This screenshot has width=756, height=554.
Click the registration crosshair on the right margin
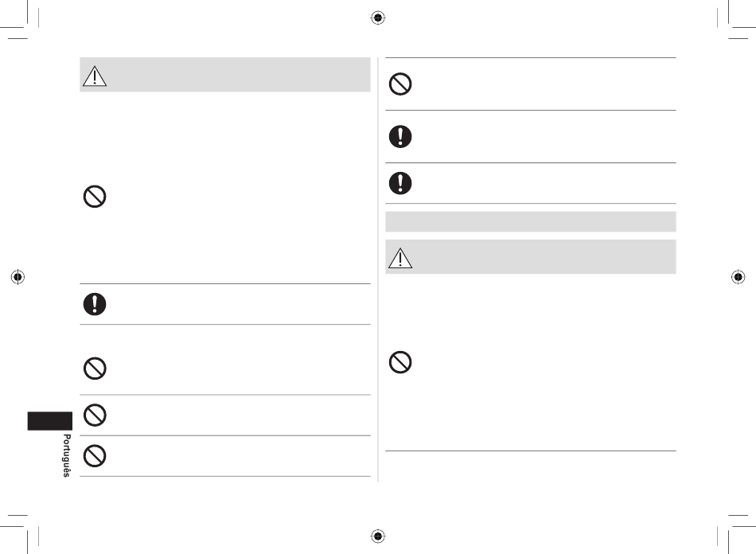[738, 277]
